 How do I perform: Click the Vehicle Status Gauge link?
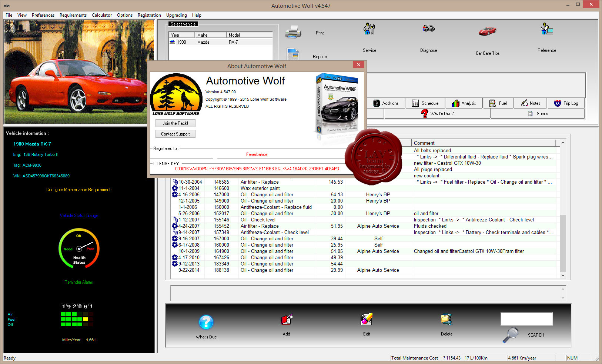(x=79, y=216)
